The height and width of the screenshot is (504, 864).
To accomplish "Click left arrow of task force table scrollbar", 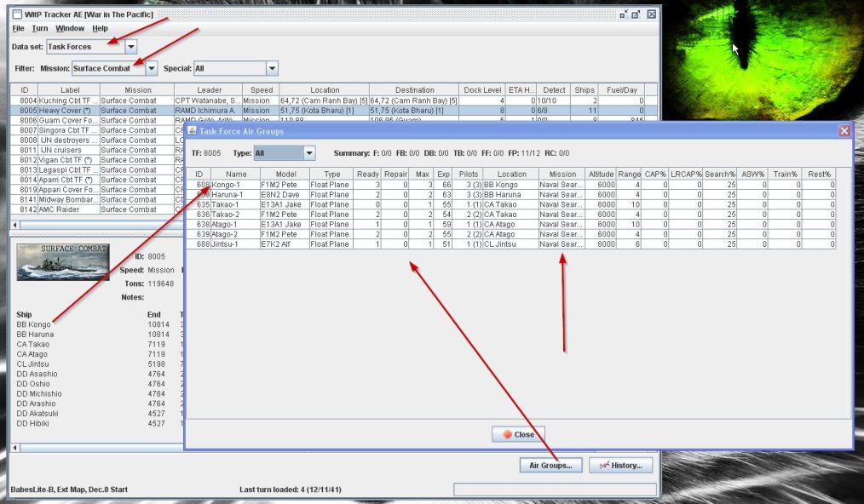I will coord(14,225).
